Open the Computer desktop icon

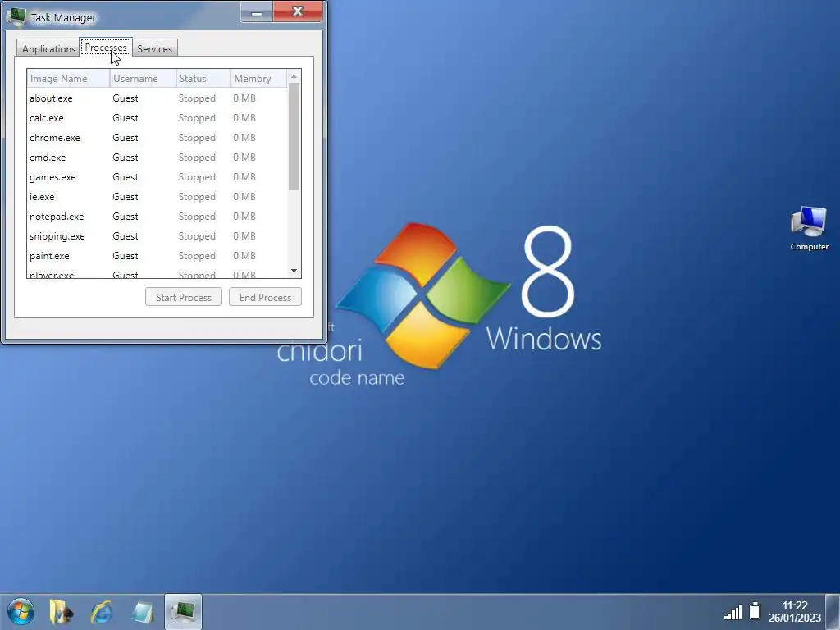(809, 228)
